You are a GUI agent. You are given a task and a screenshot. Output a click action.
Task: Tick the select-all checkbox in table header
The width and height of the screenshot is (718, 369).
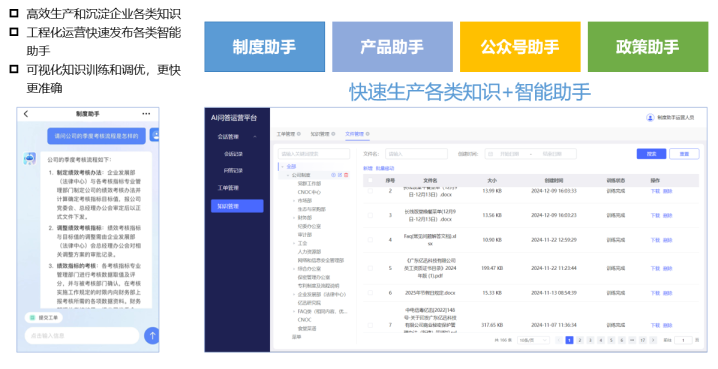[370, 180]
